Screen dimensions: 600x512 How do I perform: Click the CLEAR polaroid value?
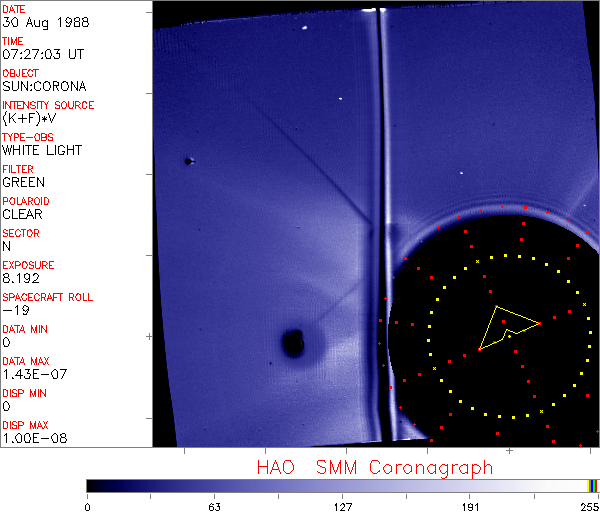(22, 214)
